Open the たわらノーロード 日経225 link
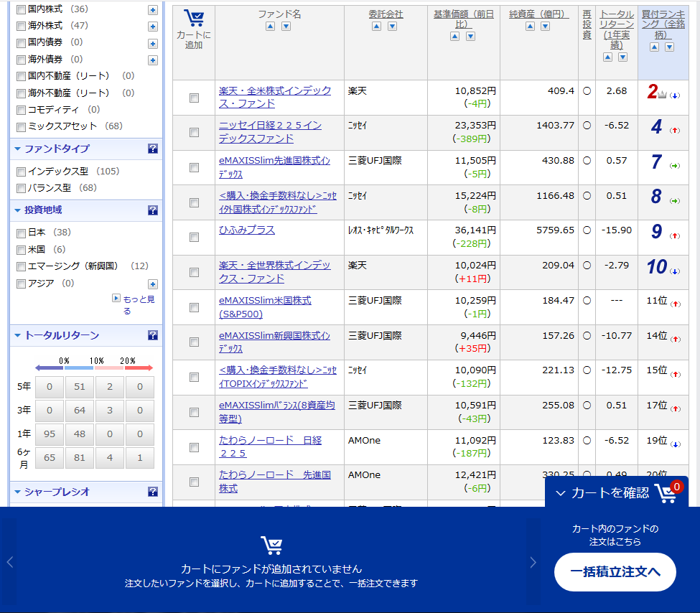The width and height of the screenshot is (700, 613). click(x=270, y=447)
